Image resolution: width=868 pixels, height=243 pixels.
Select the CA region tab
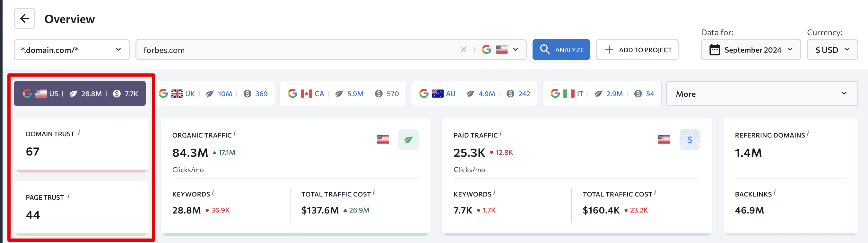coord(343,94)
